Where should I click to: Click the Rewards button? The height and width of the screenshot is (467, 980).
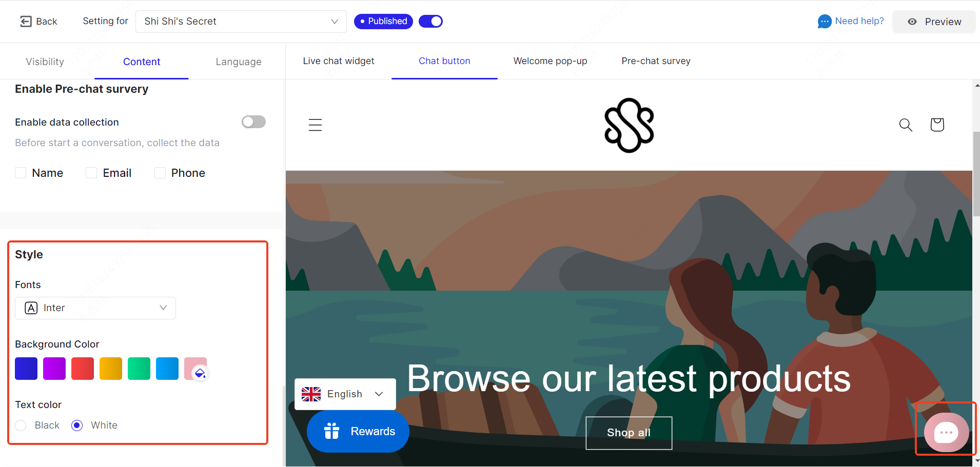[358, 432]
